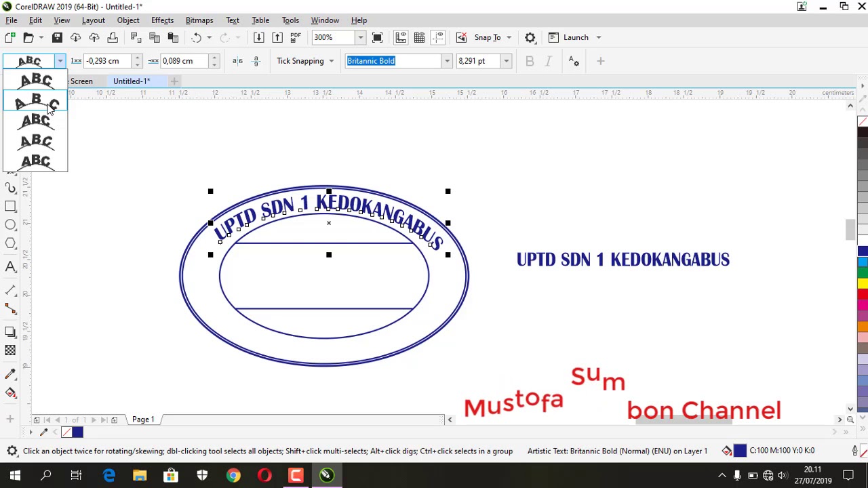The width and height of the screenshot is (868, 488).
Task: Select the Rectangle tool in the toolbox
Action: pos(10,206)
